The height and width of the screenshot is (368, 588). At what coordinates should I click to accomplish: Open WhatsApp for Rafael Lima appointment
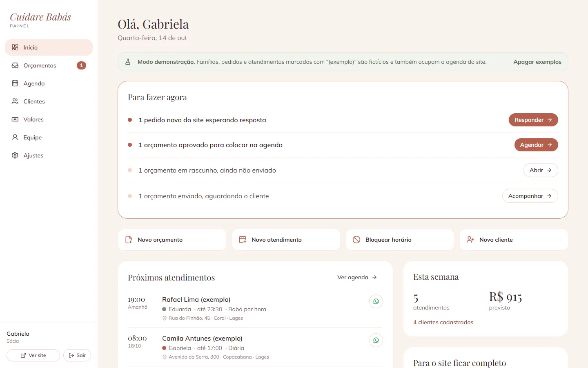click(376, 301)
